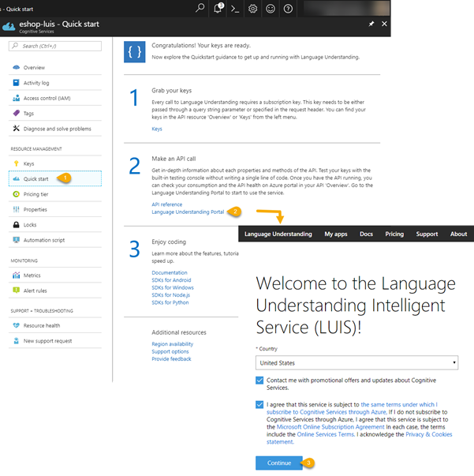Screen dimensions: 474x476
Task: Select Activity log label in sidebar
Action: (x=36, y=83)
